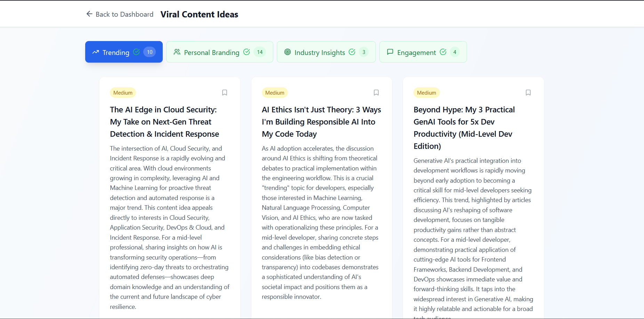Image resolution: width=644 pixels, height=319 pixels.
Task: Click the Engagement count badge 4
Action: click(x=455, y=52)
